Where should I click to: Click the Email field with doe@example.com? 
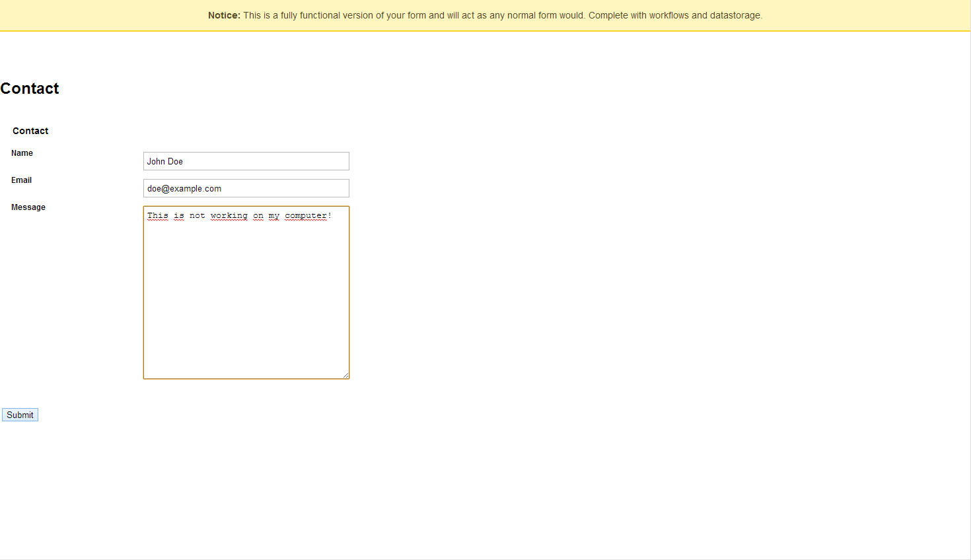(246, 188)
